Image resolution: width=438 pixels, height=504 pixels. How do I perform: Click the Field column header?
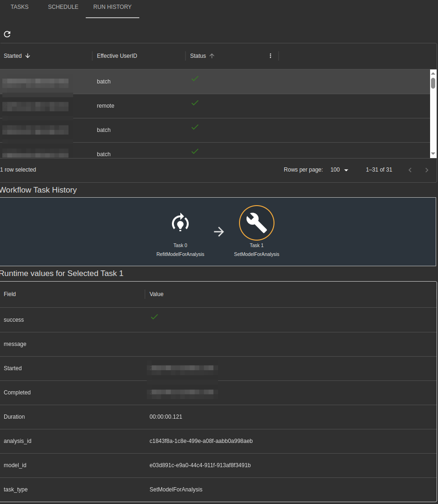point(10,294)
